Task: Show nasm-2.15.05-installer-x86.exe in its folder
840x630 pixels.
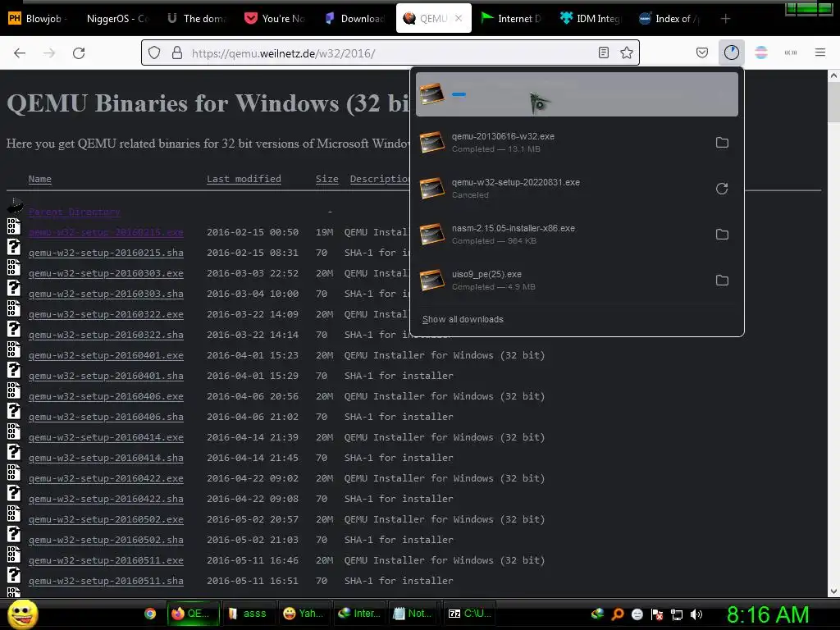Action: coord(722,234)
